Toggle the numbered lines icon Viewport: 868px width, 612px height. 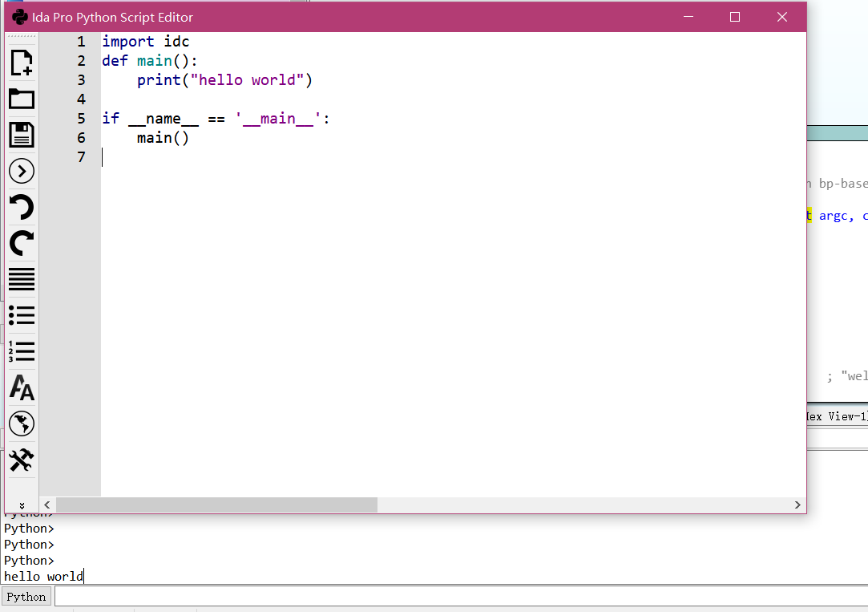[x=22, y=351]
